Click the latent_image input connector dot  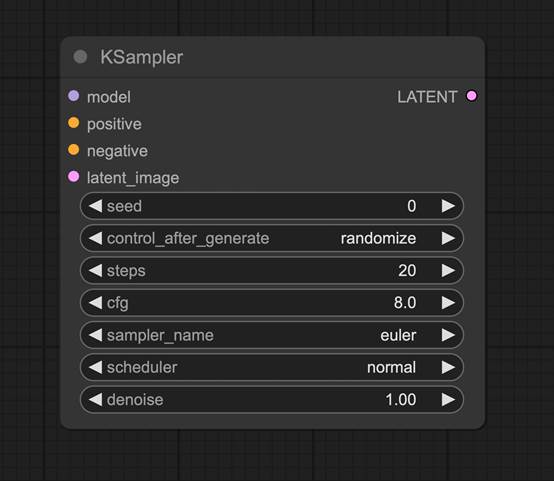pos(73,176)
